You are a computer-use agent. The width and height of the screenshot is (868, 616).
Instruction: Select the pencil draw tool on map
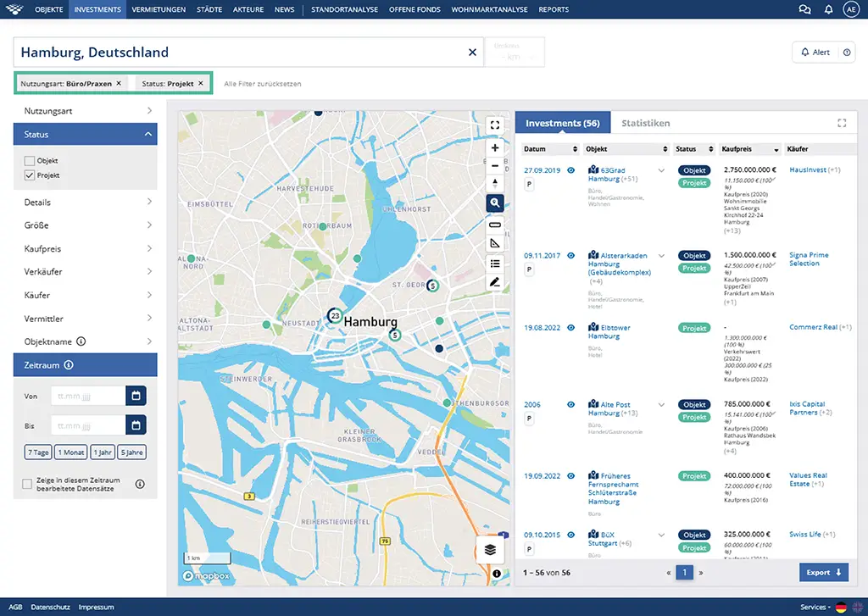coord(495,282)
